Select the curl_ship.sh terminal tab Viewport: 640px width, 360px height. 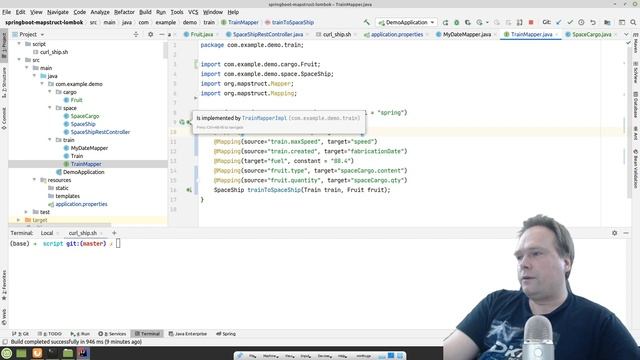(83, 233)
